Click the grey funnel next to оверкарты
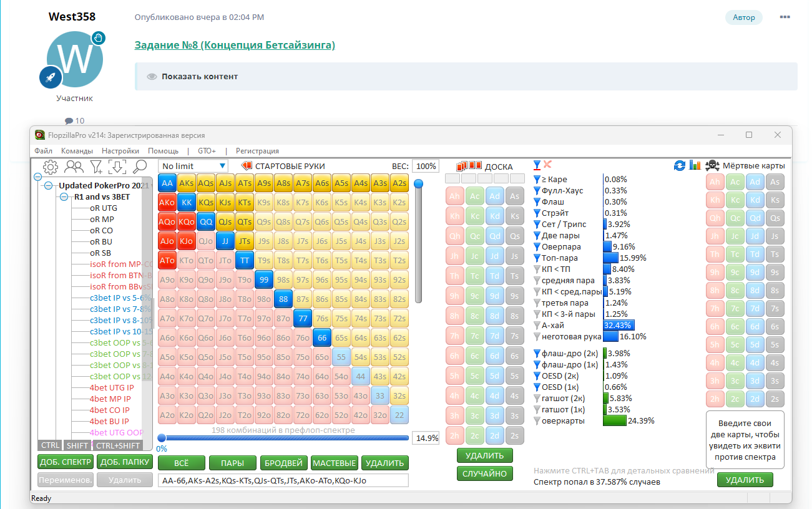The height and width of the screenshot is (509, 812). (537, 421)
